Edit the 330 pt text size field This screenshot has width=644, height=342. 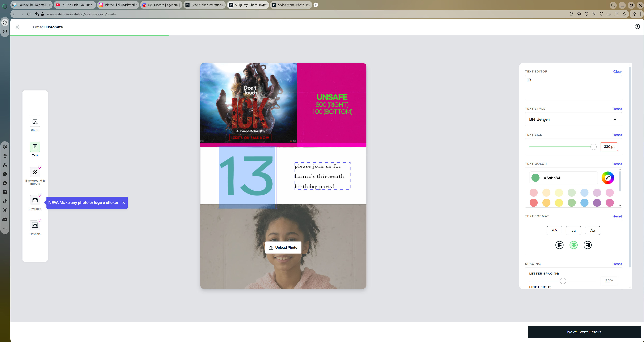(x=609, y=147)
